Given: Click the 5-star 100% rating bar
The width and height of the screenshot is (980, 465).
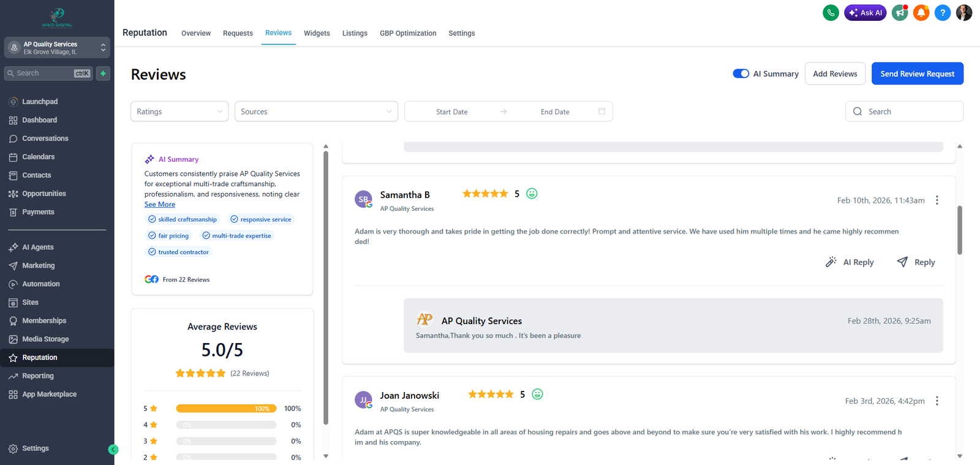Looking at the screenshot, I should [x=226, y=409].
